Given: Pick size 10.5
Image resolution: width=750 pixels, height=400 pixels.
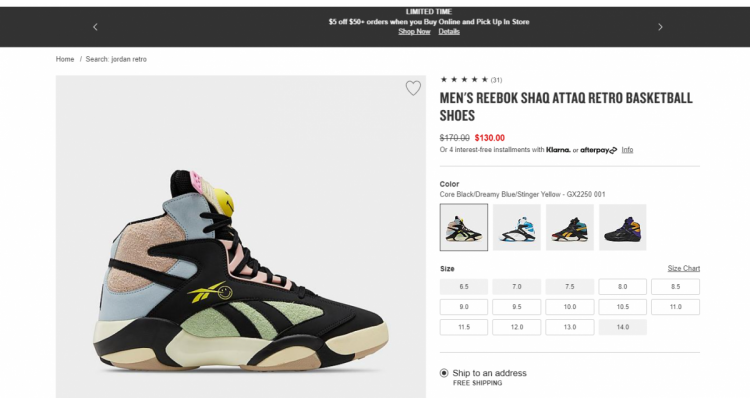Looking at the screenshot, I should 622,307.
